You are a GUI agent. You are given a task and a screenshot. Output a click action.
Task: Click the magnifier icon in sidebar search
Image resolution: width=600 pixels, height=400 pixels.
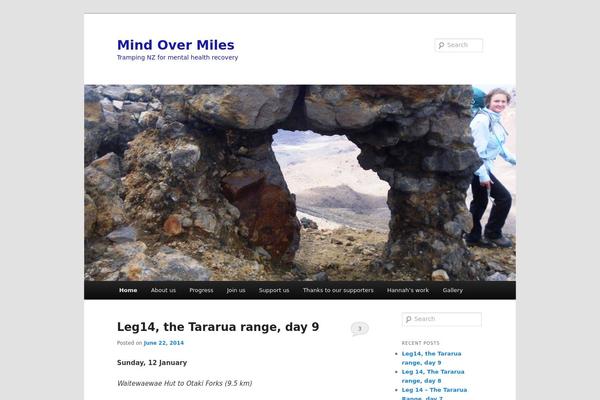pyautogui.click(x=408, y=319)
